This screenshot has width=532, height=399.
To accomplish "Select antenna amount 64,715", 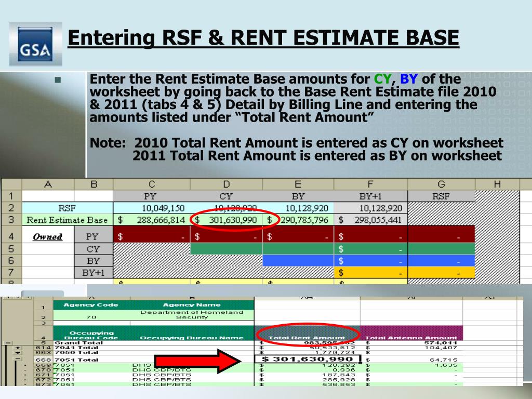I will point(445,360).
